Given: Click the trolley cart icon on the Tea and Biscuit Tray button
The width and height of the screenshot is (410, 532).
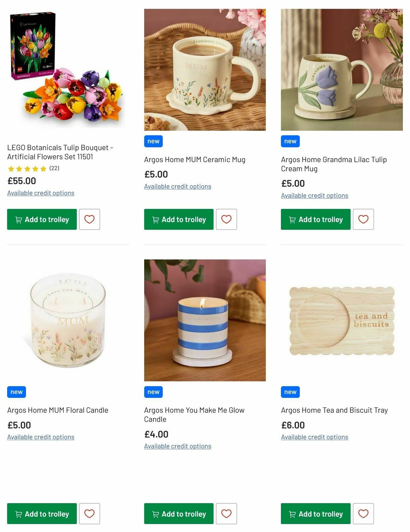Looking at the screenshot, I should click(293, 514).
